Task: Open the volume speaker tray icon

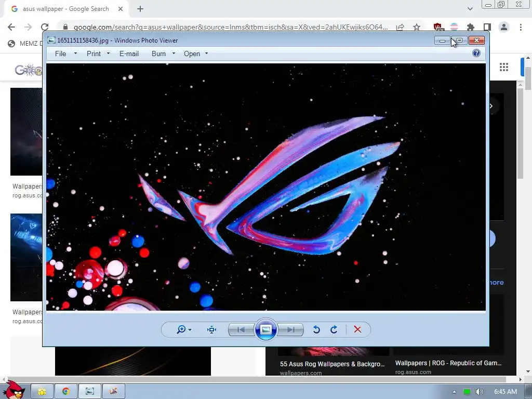Action: 479,392
